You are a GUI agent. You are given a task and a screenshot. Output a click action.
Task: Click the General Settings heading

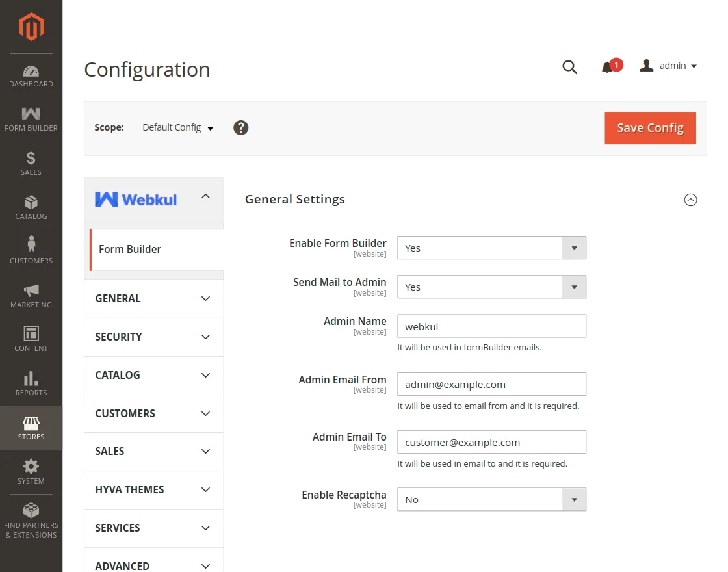[295, 199]
